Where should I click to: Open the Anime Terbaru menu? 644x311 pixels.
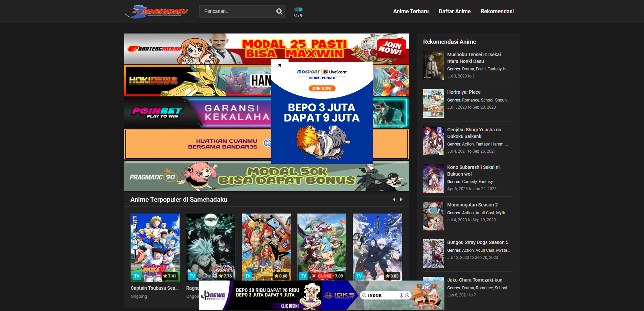[x=411, y=12]
